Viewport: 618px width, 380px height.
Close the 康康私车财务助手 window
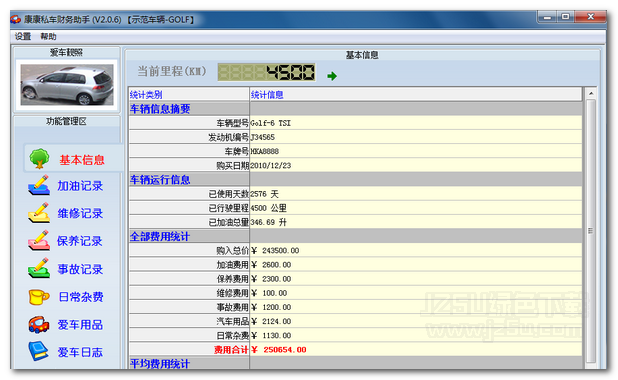coord(590,17)
